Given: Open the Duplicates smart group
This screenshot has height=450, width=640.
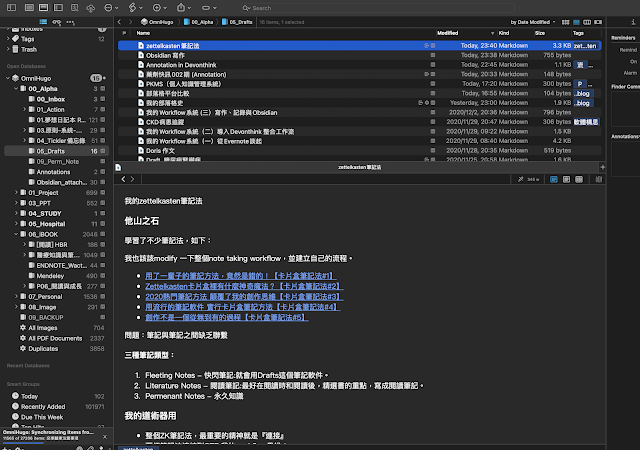Looking at the screenshot, I should tap(56, 349).
